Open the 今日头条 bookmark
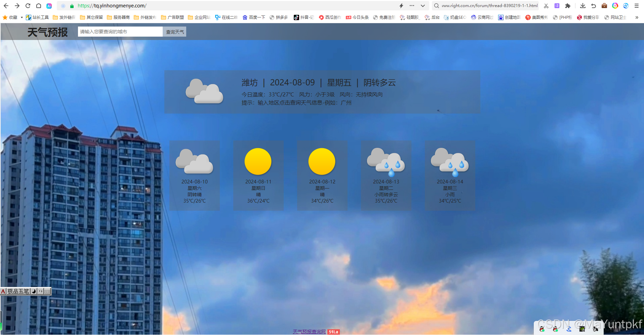Viewport: 644px width, 335px height. point(357,17)
